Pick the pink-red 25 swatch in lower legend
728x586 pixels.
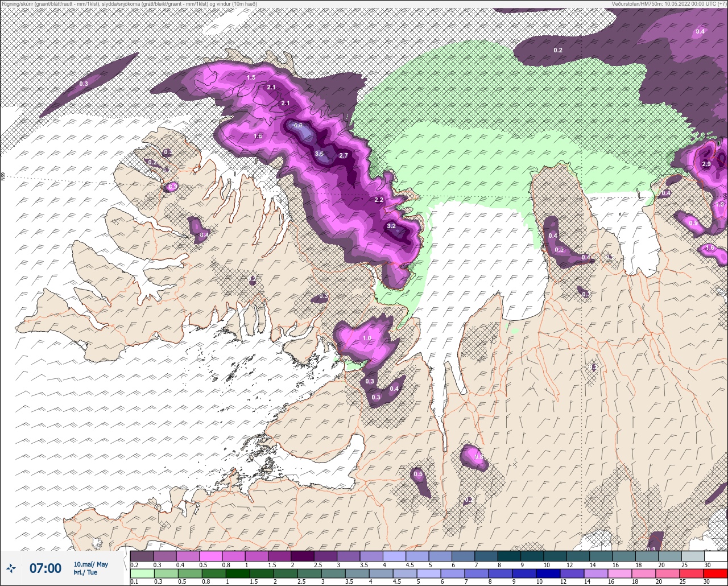[692, 573]
